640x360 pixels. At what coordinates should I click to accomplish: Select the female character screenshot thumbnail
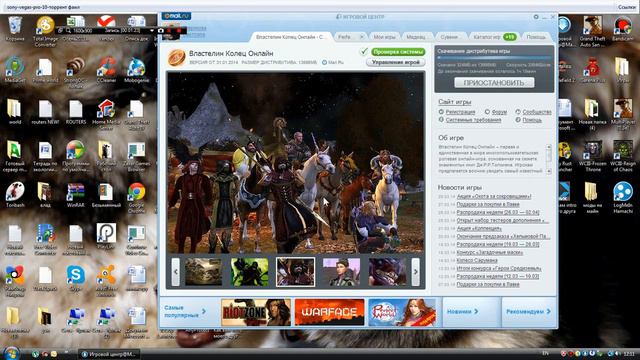point(342,272)
